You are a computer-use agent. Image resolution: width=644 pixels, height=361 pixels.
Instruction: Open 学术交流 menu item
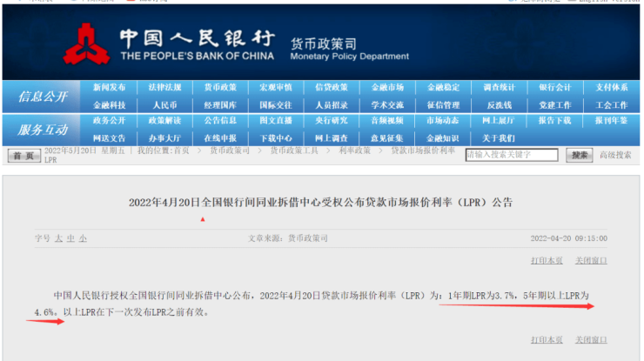pos(387,105)
